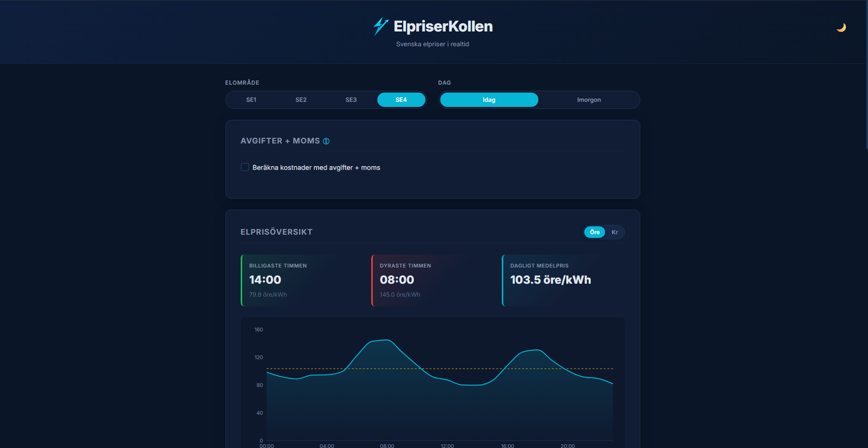Viewport: 868px width, 448px height.
Task: Toggle dark mode with the moon icon
Action: 842,27
